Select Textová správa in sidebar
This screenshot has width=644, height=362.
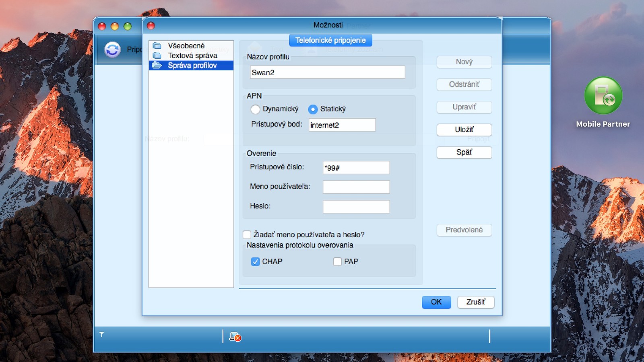[192, 56]
